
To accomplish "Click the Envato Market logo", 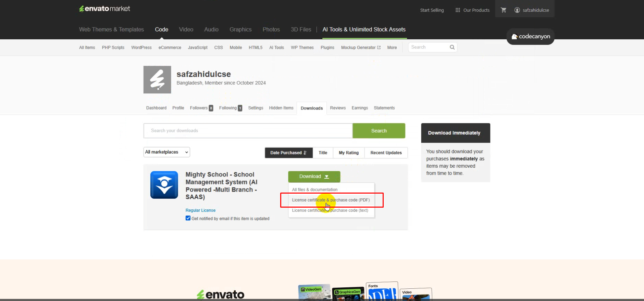I will pos(104,9).
